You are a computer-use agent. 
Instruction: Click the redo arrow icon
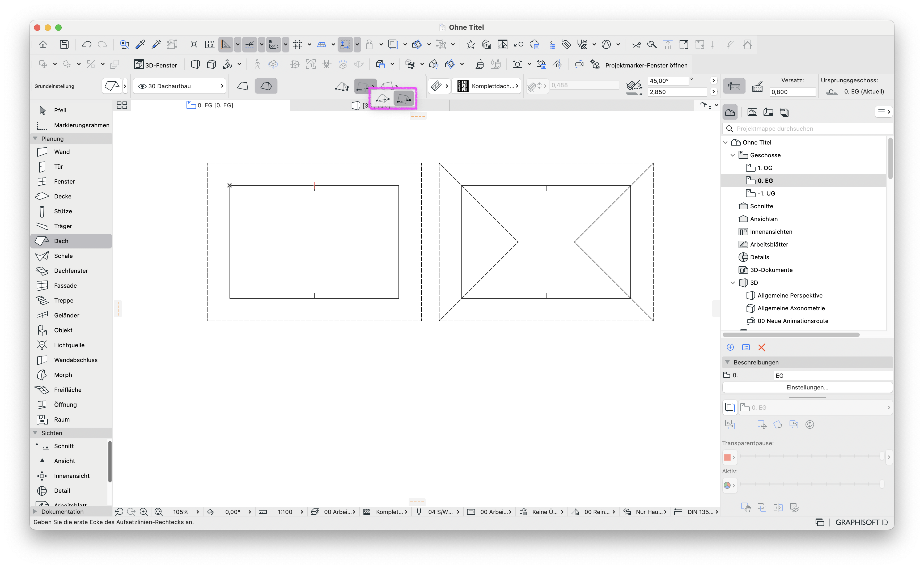(102, 44)
